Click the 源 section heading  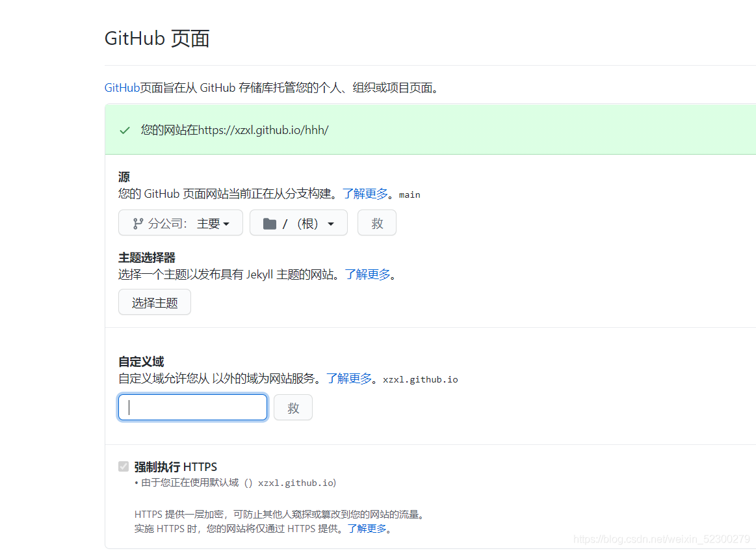point(124,177)
